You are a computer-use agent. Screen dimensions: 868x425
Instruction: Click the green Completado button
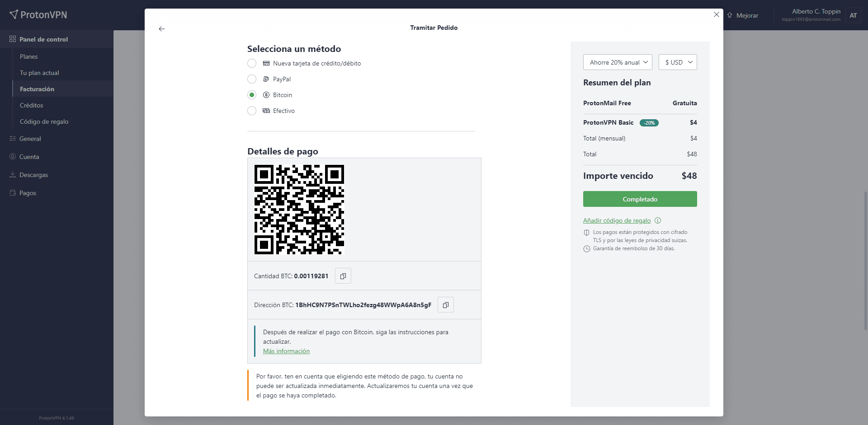(x=640, y=199)
